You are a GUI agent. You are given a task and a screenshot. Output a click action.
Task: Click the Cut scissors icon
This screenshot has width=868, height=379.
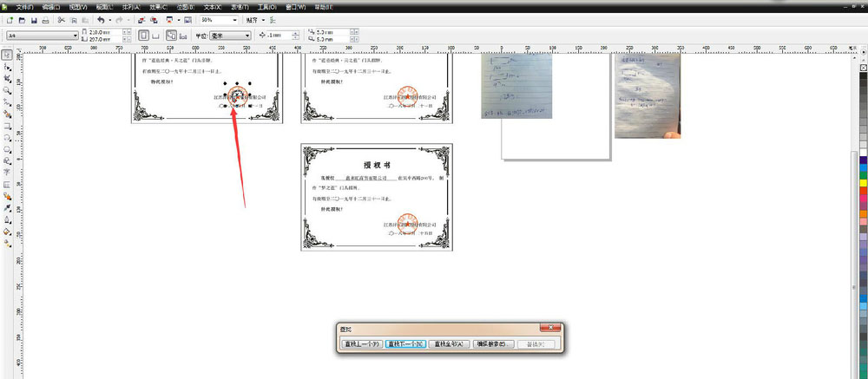pyautogui.click(x=62, y=20)
